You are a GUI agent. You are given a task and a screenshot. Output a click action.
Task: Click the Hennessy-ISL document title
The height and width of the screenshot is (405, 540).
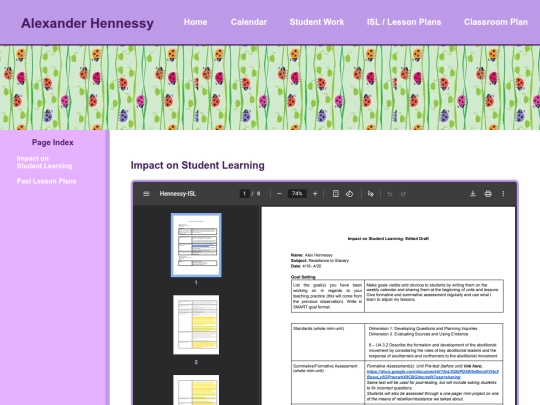[177, 194]
